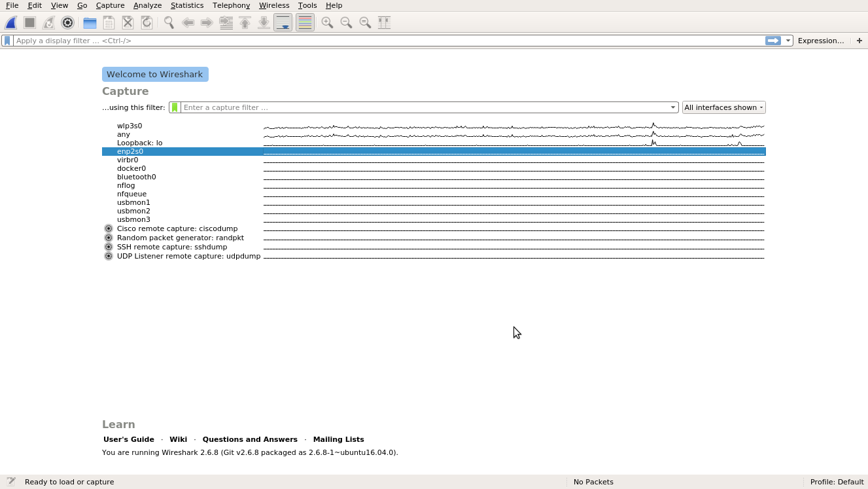Open display filter bookmarks icon
The width and height of the screenshot is (868, 489).
[7, 41]
